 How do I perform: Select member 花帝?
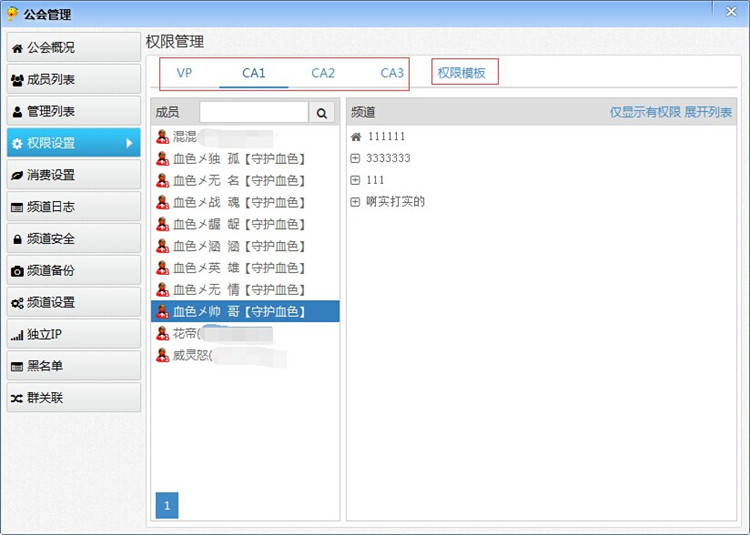[x=245, y=333]
